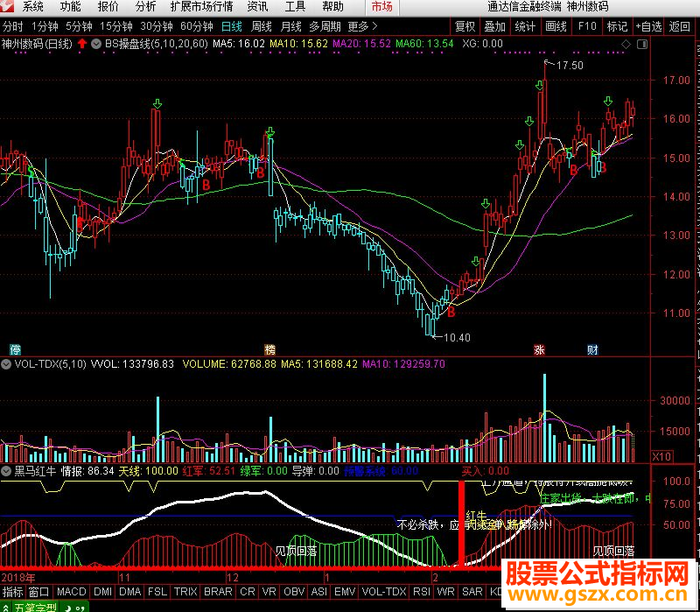Click the 叠加 overlay button
The height and width of the screenshot is (612, 700).
click(x=495, y=27)
